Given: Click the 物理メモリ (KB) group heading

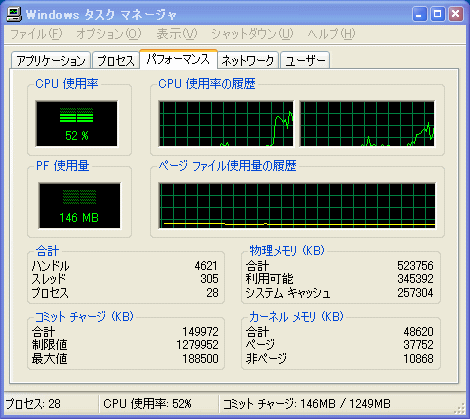Looking at the screenshot, I should [287, 251].
